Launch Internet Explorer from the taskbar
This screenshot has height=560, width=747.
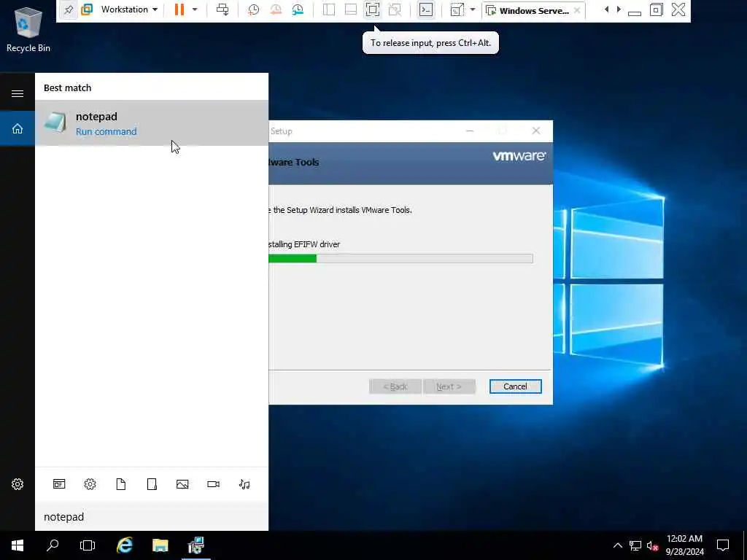coord(124,545)
